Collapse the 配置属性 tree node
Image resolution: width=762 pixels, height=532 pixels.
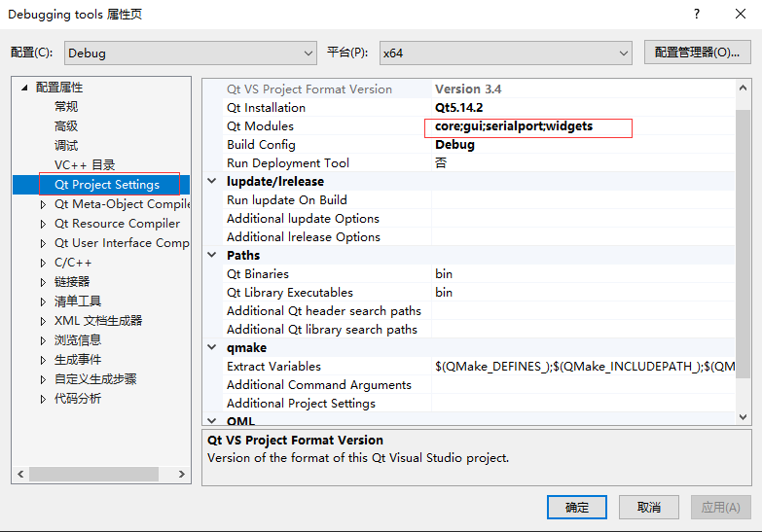[x=24, y=88]
